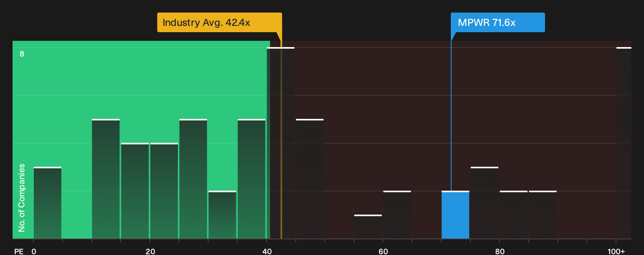Select the histogram bar for PE 25 to 30

point(193,179)
